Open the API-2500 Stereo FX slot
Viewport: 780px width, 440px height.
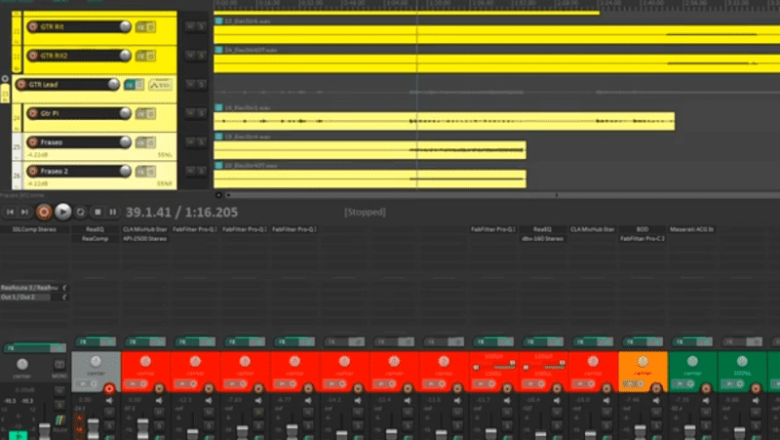pyautogui.click(x=145, y=239)
